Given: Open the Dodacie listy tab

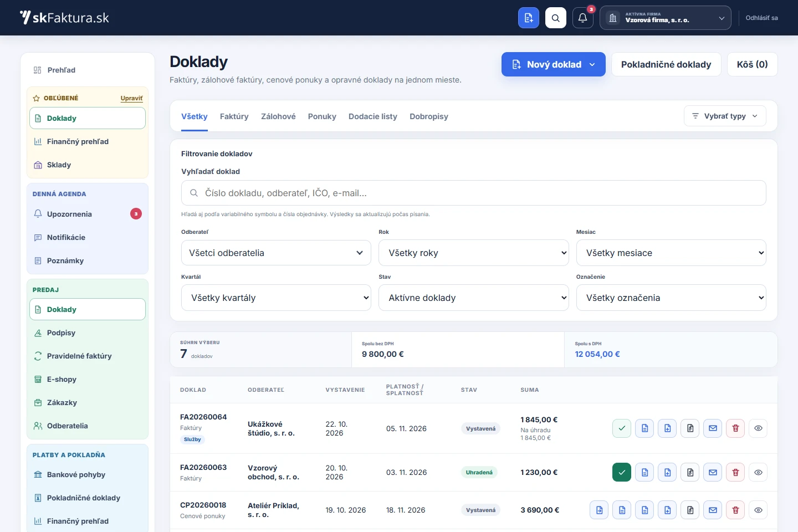Looking at the screenshot, I should click(373, 116).
